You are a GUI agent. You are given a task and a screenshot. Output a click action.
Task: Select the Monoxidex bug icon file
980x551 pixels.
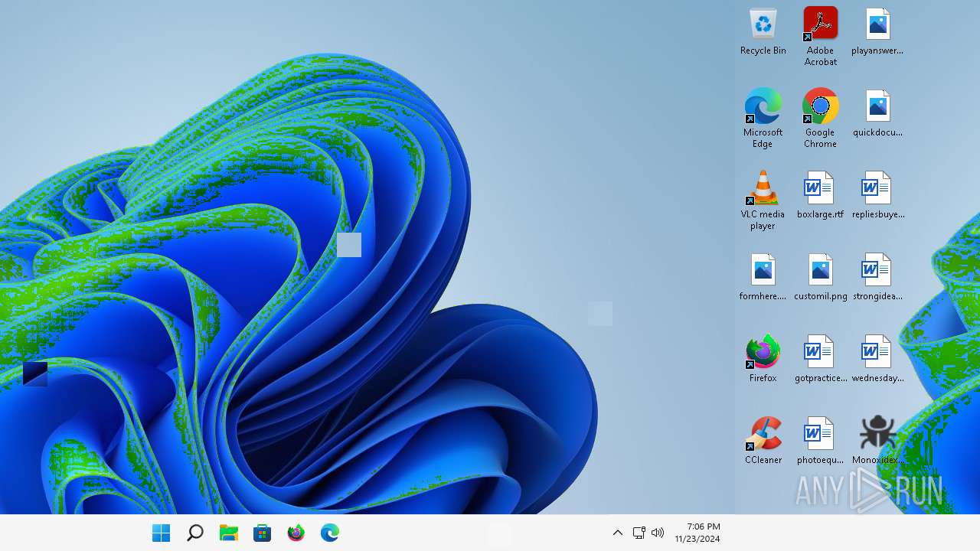(x=877, y=441)
